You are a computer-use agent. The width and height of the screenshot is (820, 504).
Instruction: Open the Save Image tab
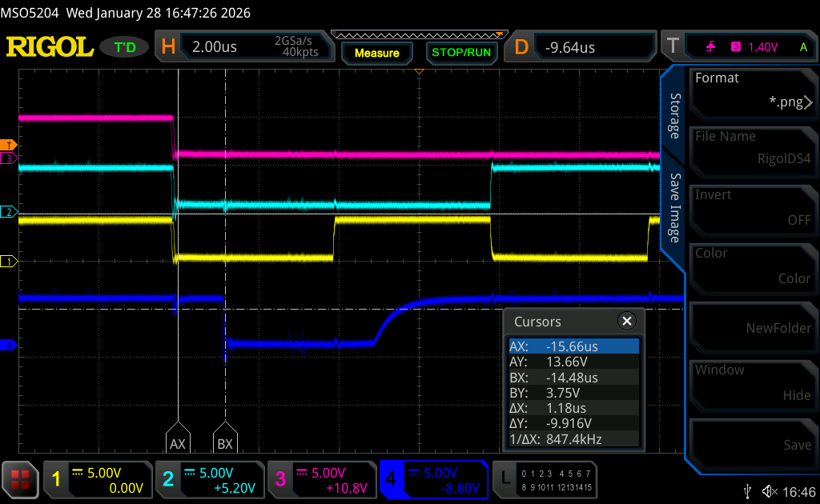coord(674,207)
